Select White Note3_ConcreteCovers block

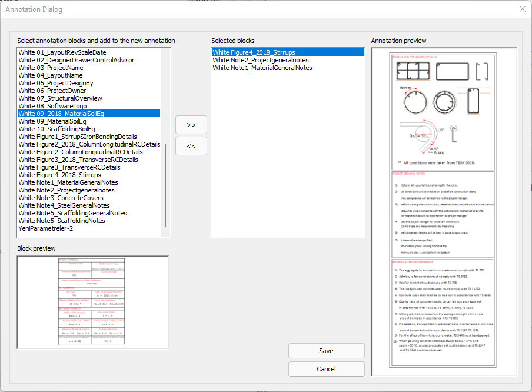click(x=62, y=198)
